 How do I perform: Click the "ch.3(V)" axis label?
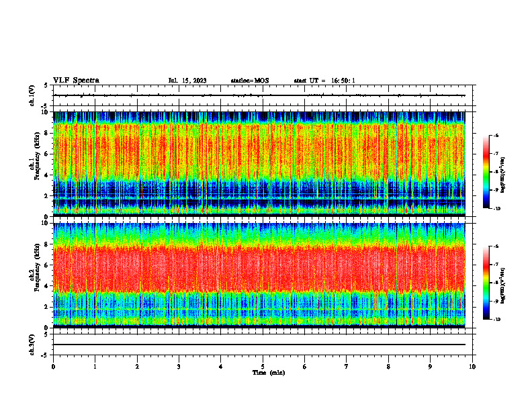coord(32,345)
